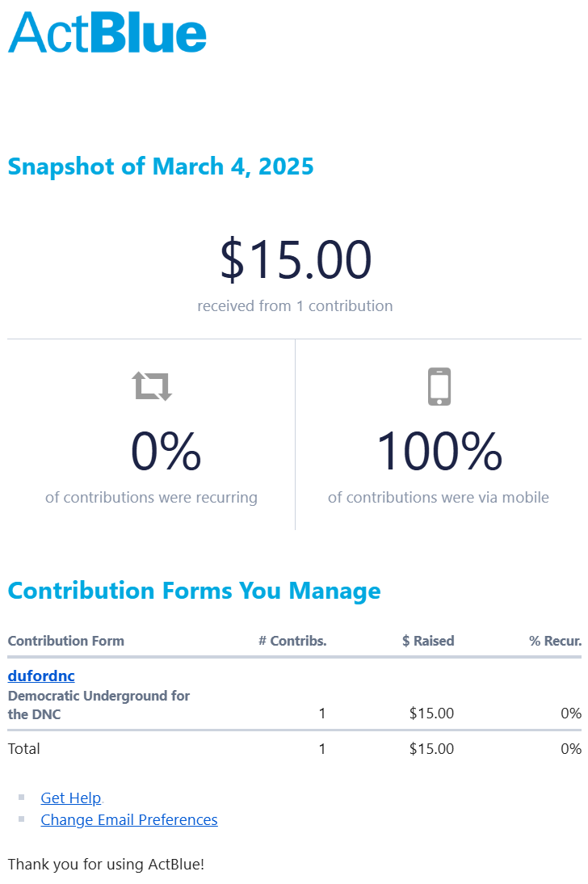Open the Get Help link
The image size is (588, 884).
(x=71, y=798)
